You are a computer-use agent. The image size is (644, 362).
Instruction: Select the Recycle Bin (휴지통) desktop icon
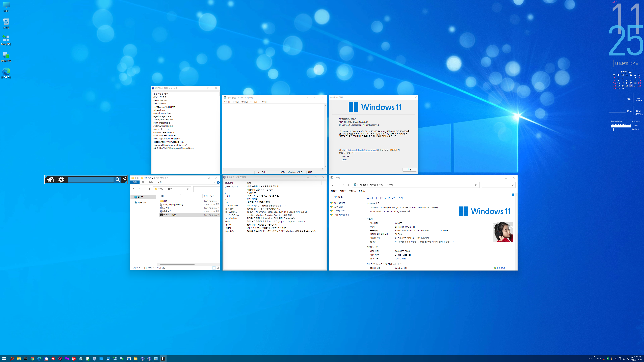pos(6,23)
